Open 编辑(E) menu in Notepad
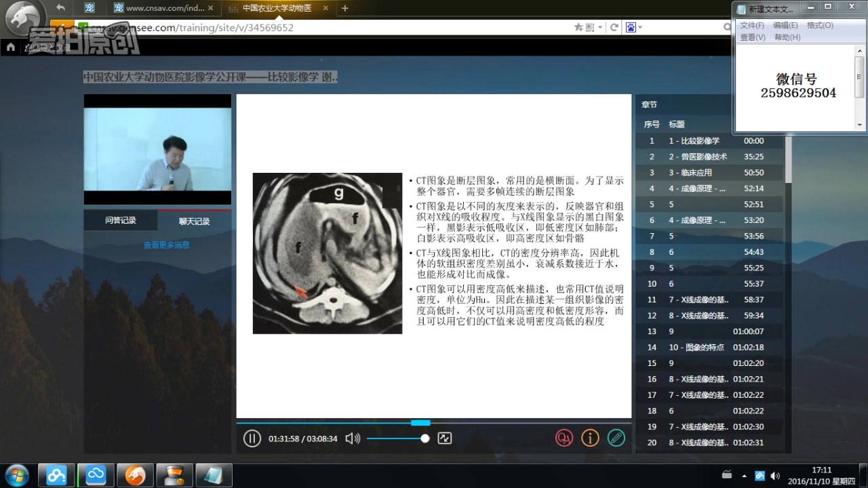868x488 pixels. click(x=785, y=25)
